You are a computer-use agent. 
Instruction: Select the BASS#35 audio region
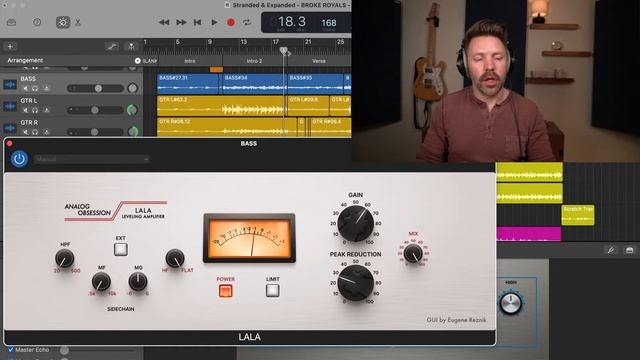click(316, 84)
